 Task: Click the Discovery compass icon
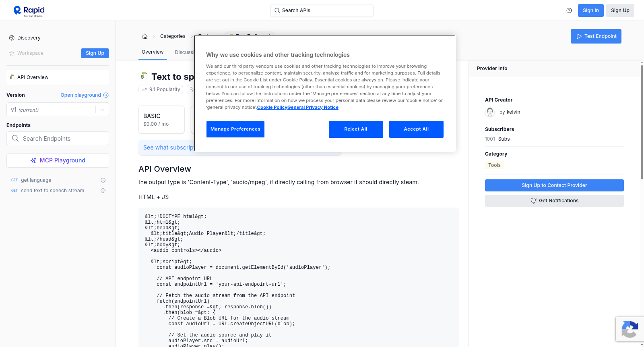coord(12,38)
